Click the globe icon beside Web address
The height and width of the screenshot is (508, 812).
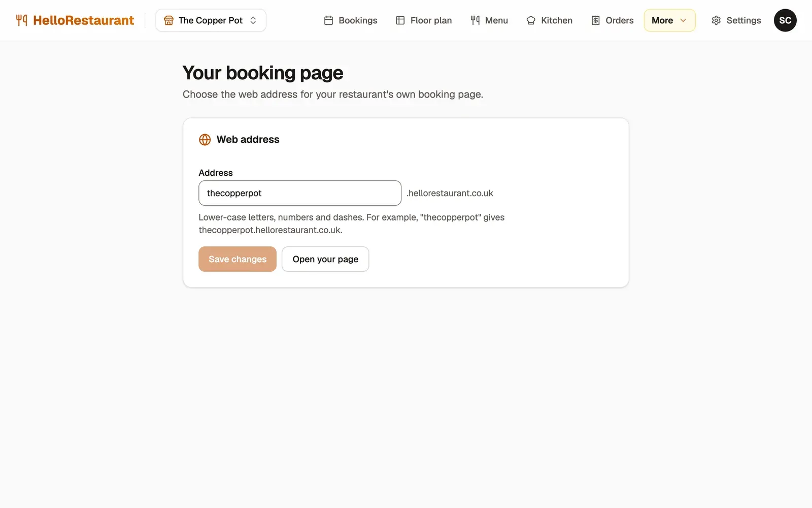pos(205,140)
